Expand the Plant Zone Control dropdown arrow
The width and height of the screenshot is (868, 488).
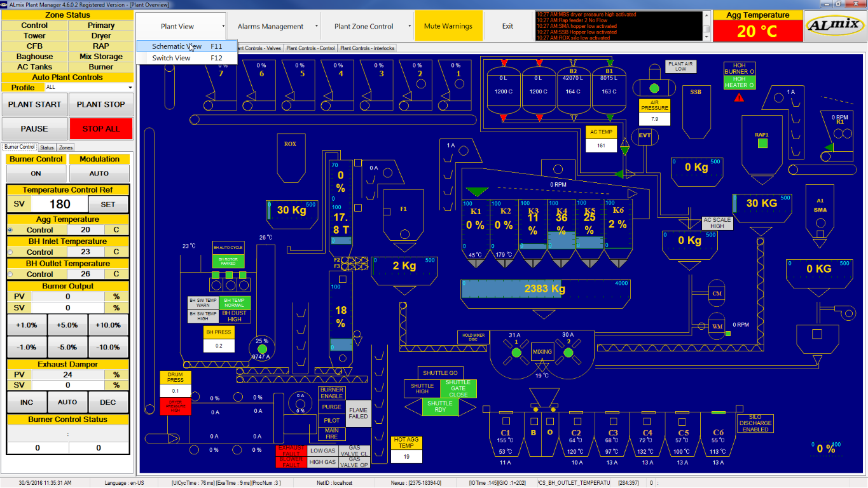pos(408,27)
